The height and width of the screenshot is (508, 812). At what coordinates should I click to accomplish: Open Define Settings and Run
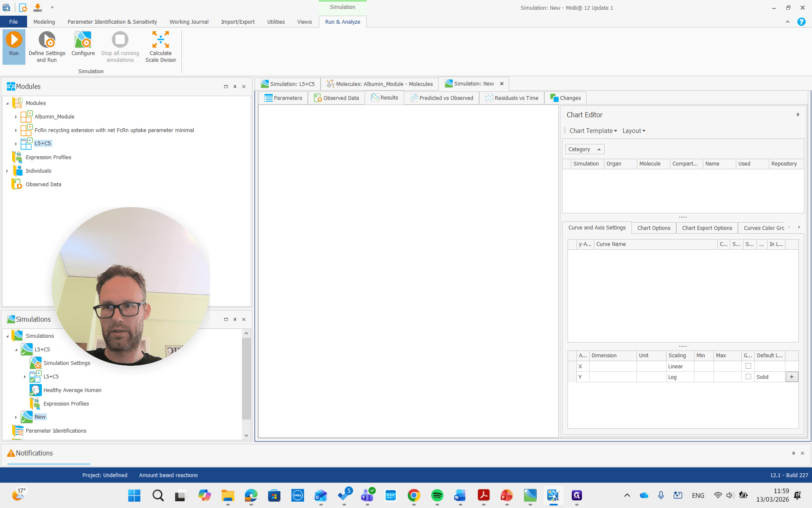pos(47,47)
